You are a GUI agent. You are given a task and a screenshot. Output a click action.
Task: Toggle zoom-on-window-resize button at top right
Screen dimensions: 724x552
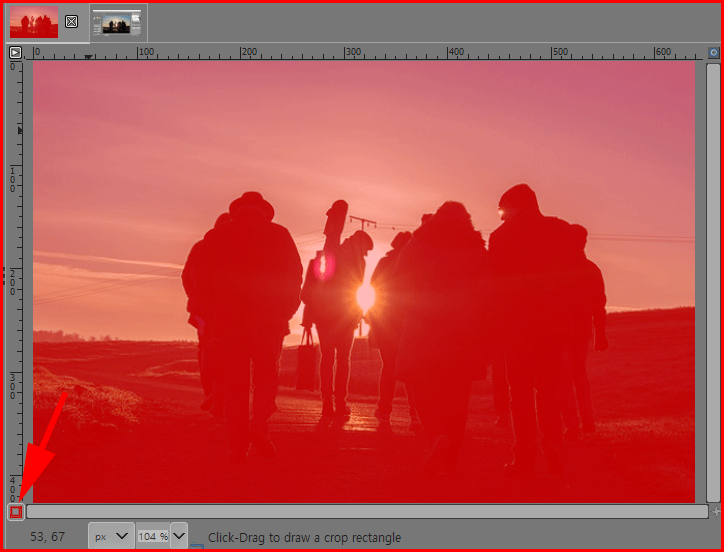coord(714,52)
